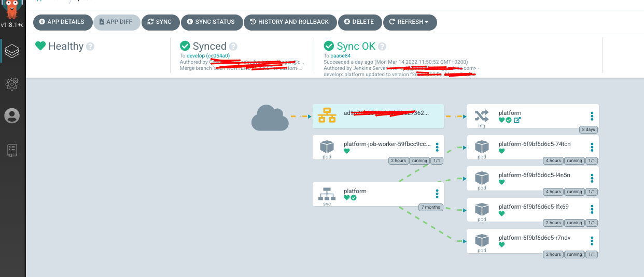Click pod cube icon of platform-6f9bf6d6c5-lfx69

coord(482,209)
